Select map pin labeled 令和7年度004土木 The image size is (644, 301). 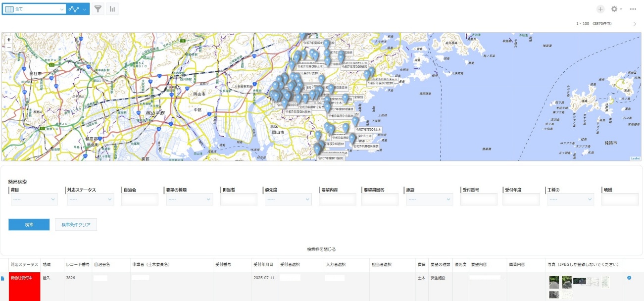click(x=355, y=121)
